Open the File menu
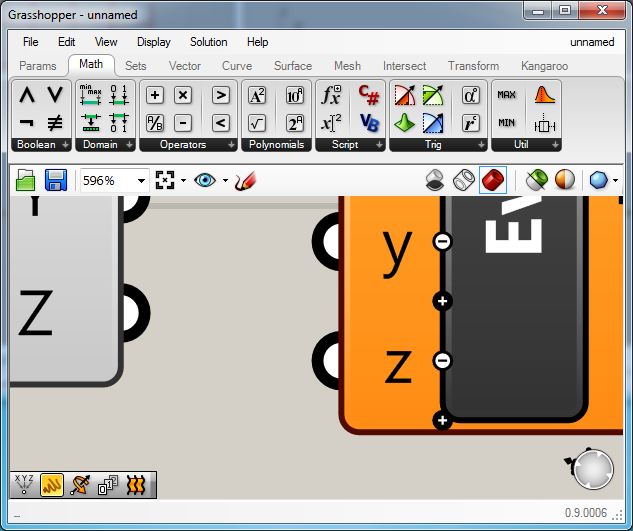This screenshot has width=633, height=531. pos(31,42)
